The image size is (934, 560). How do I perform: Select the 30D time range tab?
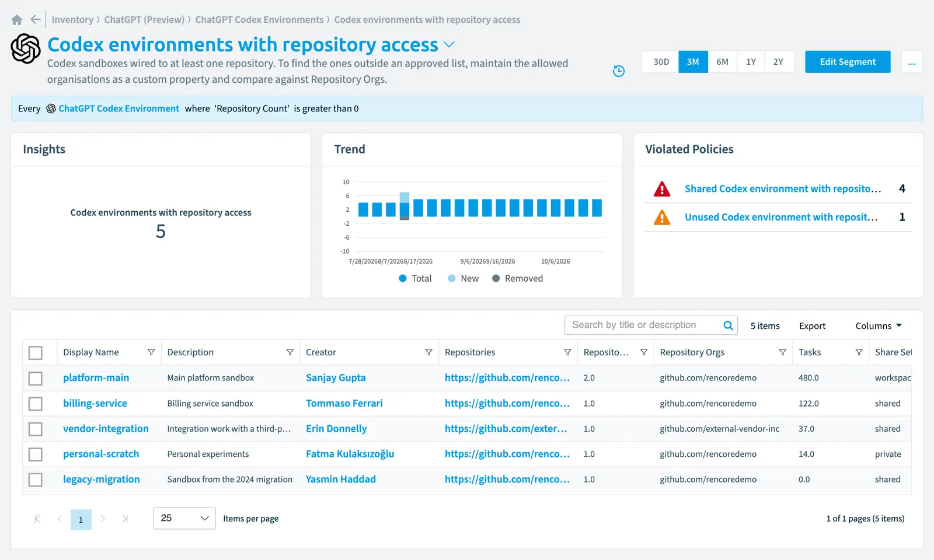point(661,62)
